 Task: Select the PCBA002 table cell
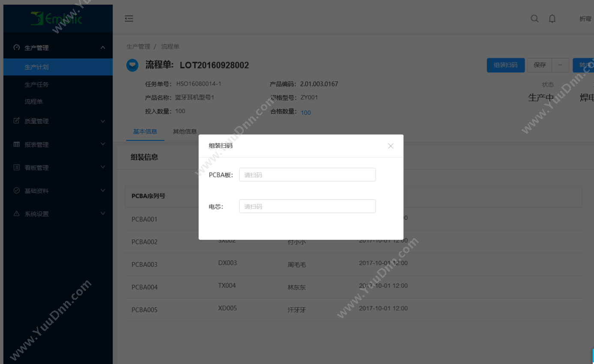(x=144, y=242)
